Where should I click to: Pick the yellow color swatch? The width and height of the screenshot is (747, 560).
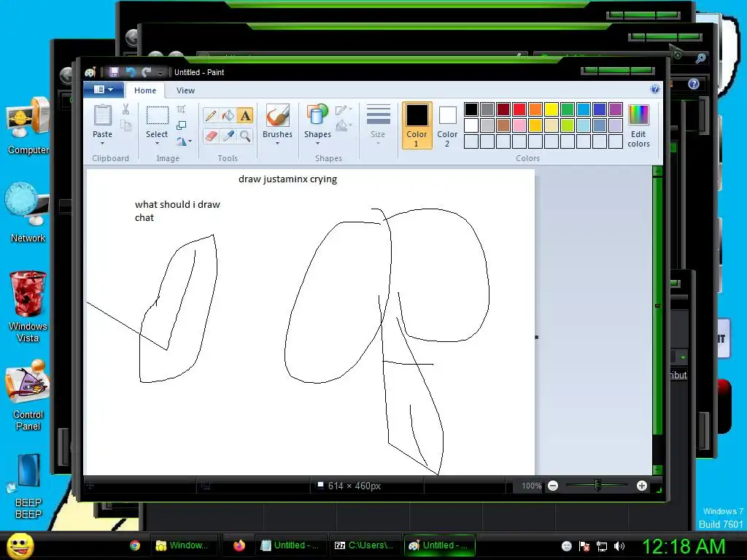point(551,109)
